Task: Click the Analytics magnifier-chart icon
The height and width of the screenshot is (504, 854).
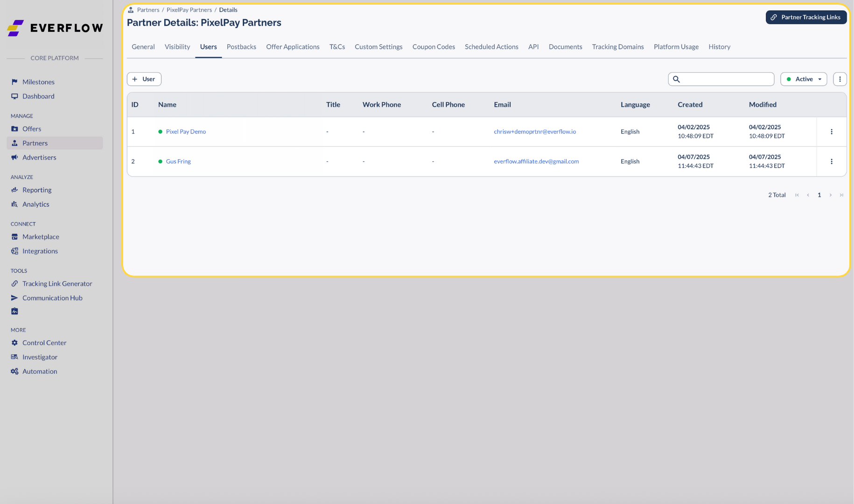Action: pyautogui.click(x=14, y=204)
